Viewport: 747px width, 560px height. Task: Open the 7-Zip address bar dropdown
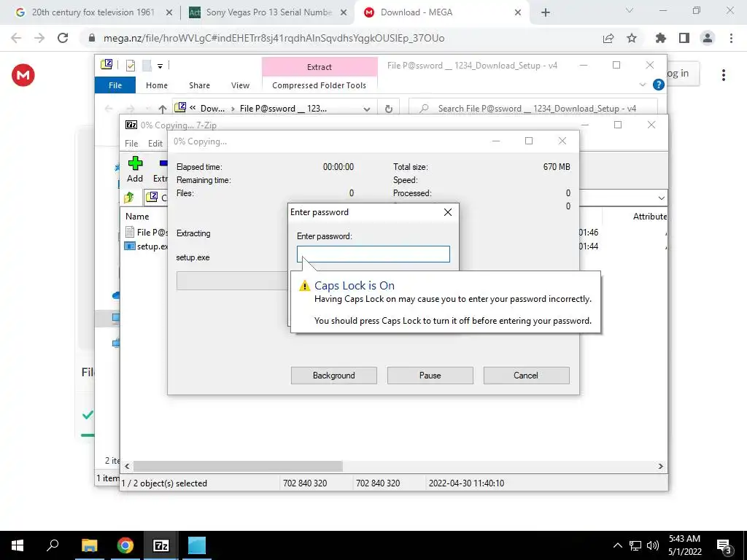click(661, 198)
